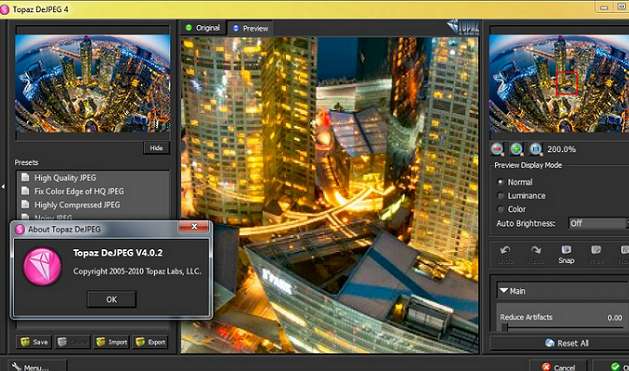Switch to the Original view tab

(x=203, y=28)
